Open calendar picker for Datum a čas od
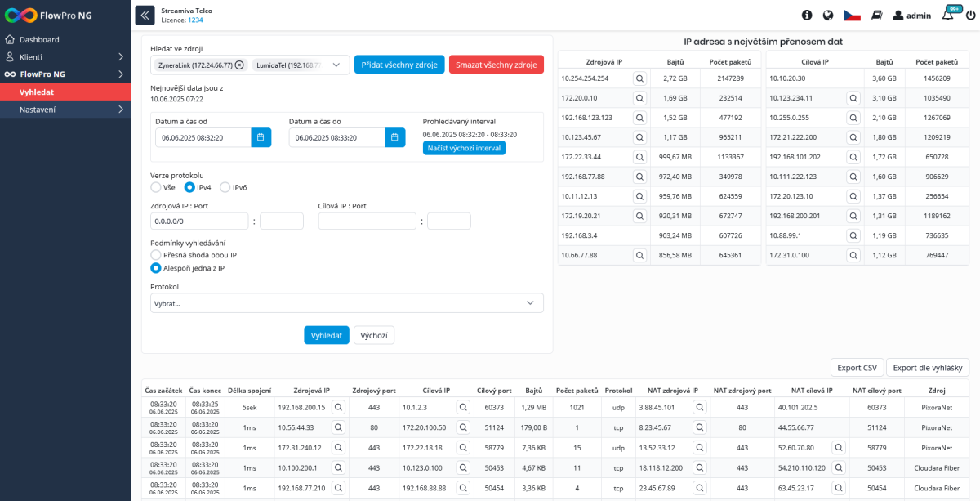The width and height of the screenshot is (980, 501). click(261, 137)
